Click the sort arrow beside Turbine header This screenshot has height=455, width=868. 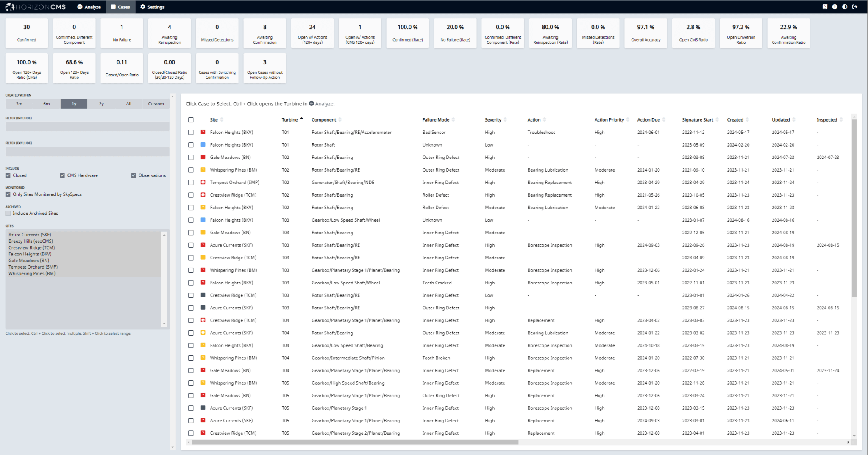(301, 119)
